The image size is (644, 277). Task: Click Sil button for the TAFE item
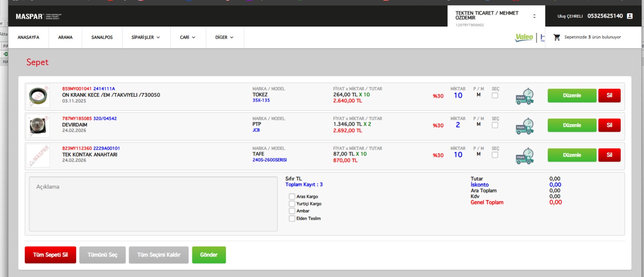(x=609, y=155)
